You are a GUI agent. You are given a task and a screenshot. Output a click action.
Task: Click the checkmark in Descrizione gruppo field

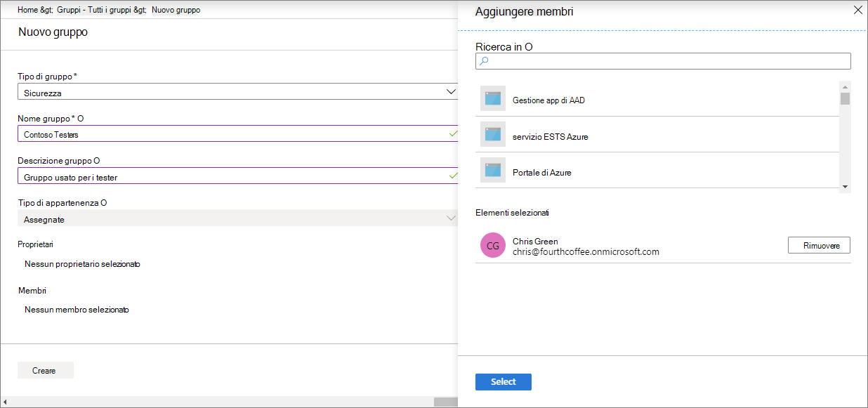pyautogui.click(x=453, y=176)
